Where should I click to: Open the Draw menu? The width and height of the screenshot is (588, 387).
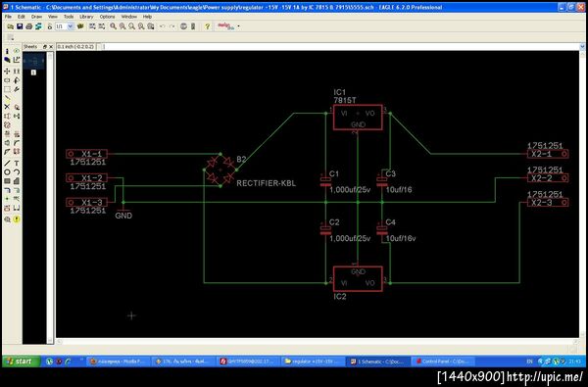[x=36, y=17]
